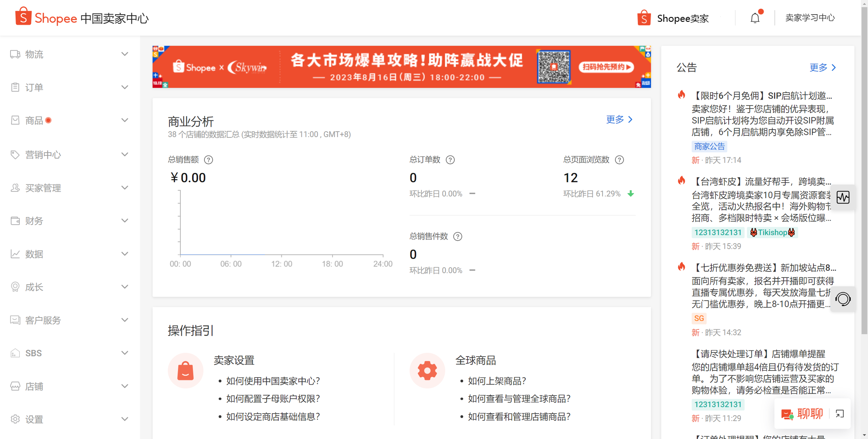This screenshot has height=439, width=868.
Task: Expand the 商品 menu chevron
Action: (x=125, y=120)
